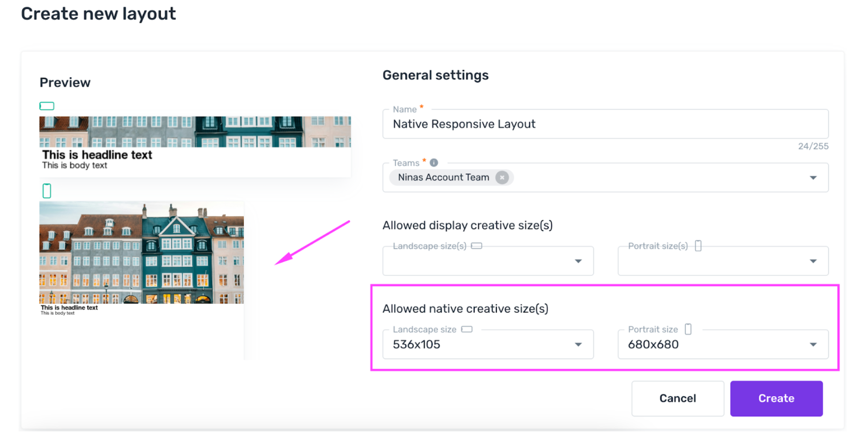The width and height of the screenshot is (868, 438).
Task: Click the 'General settings' heading
Action: click(x=436, y=75)
